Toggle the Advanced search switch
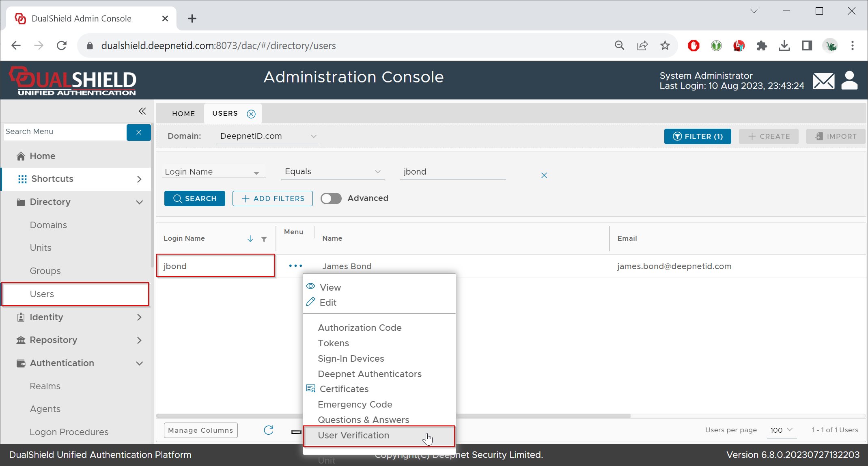The image size is (868, 466). point(331,198)
